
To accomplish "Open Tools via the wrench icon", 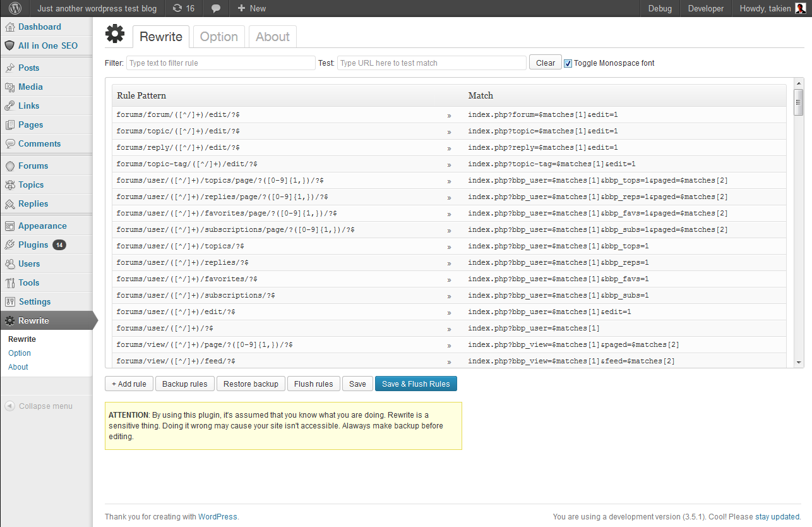I will (9, 282).
